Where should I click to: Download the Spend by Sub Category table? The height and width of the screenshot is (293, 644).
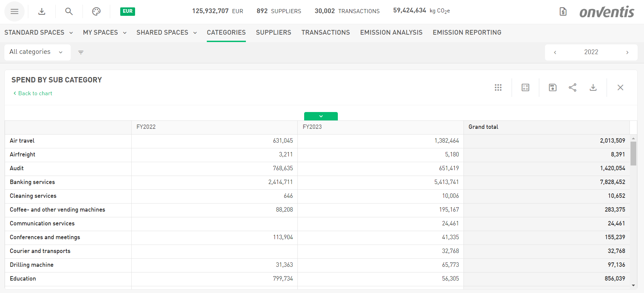click(x=593, y=87)
